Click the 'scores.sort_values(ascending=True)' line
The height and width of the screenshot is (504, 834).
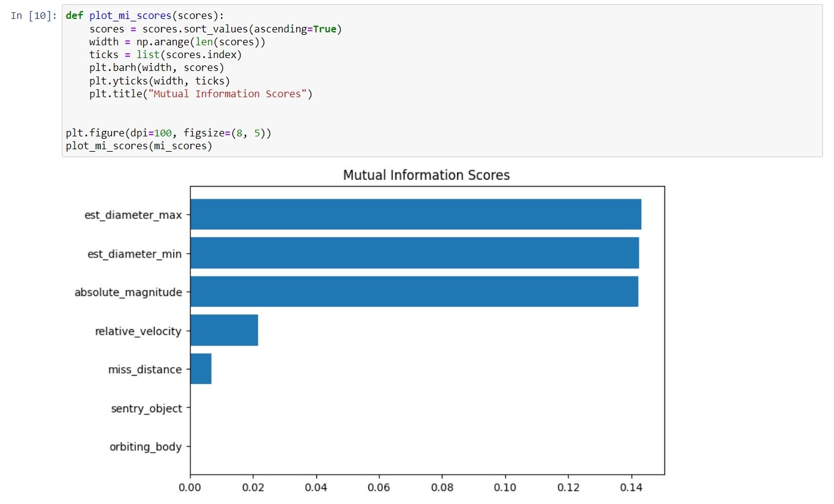click(x=215, y=29)
